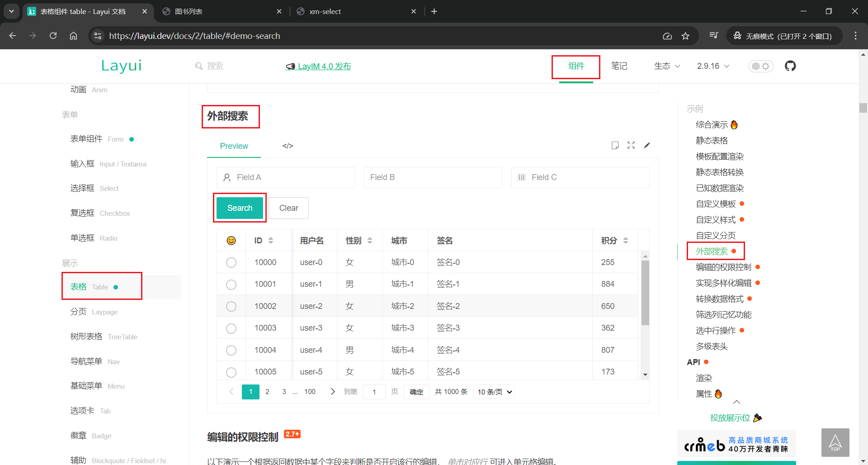The height and width of the screenshot is (465, 868).
Task: Click the Clear button
Action: pos(288,208)
